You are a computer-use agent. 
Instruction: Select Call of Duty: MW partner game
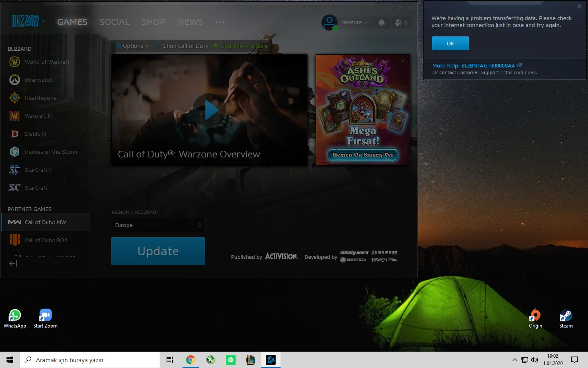45,222
